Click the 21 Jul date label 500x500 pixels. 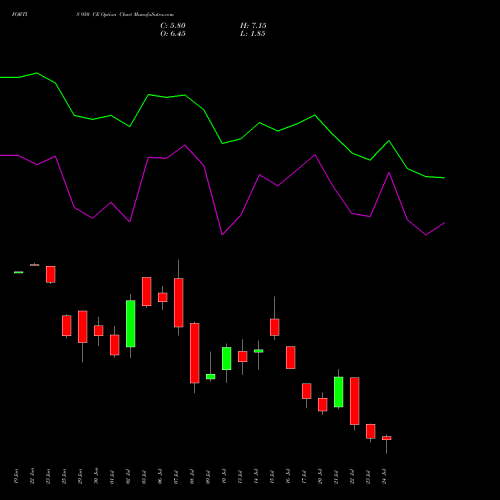336,477
